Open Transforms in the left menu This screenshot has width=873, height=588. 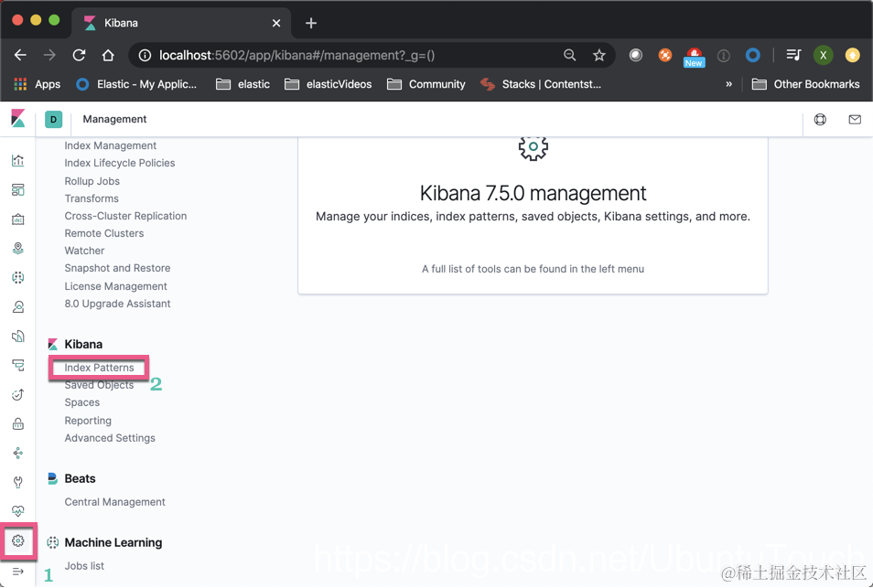coord(92,198)
